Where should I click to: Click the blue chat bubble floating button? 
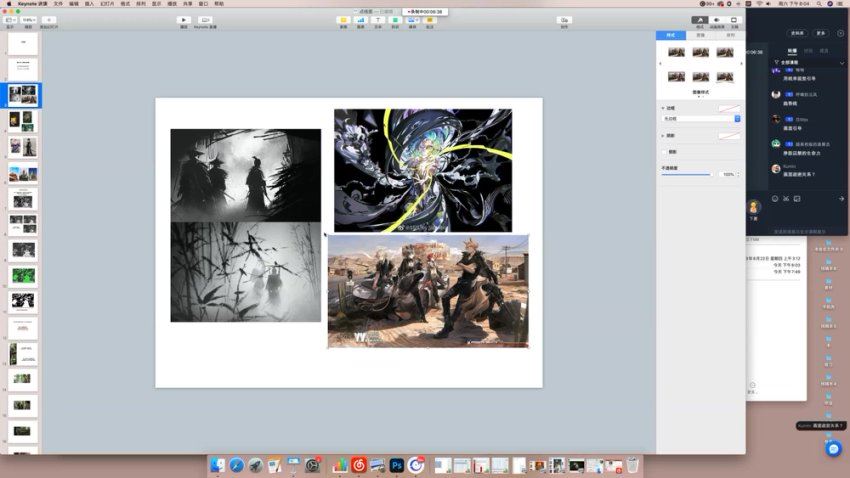(x=834, y=449)
